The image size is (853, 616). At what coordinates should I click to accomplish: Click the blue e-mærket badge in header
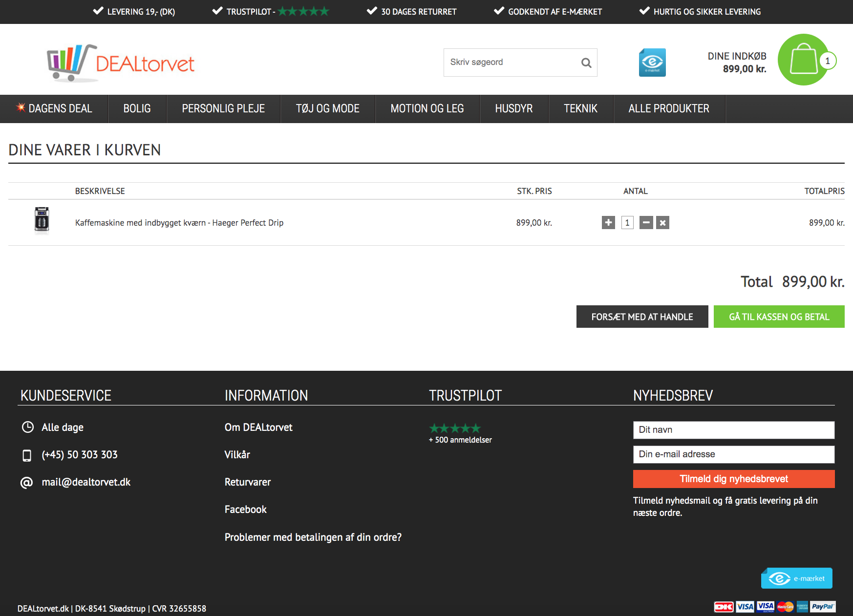[x=652, y=63]
